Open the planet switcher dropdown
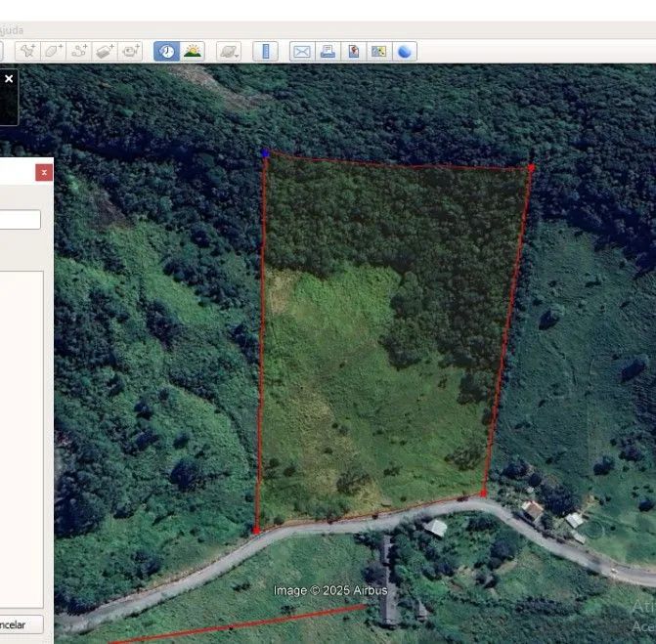Image resolution: width=656 pixels, height=644 pixels. 229,51
